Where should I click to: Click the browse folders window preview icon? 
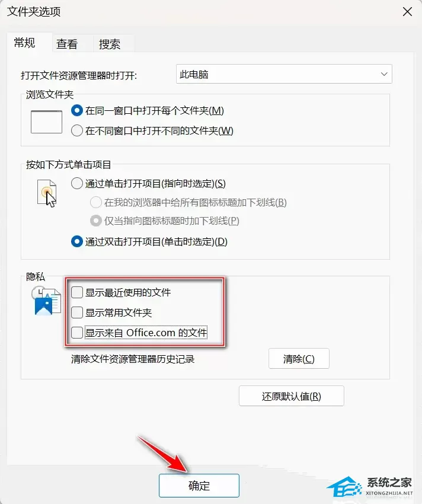(47, 122)
